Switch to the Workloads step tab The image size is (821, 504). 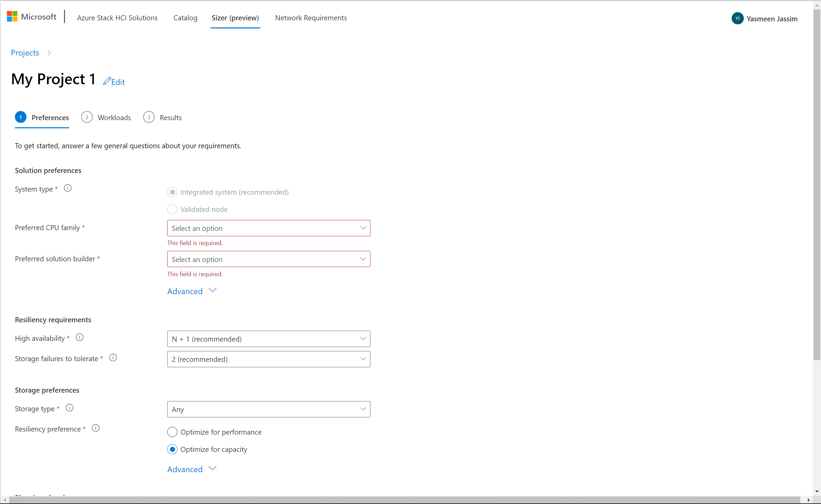click(106, 117)
